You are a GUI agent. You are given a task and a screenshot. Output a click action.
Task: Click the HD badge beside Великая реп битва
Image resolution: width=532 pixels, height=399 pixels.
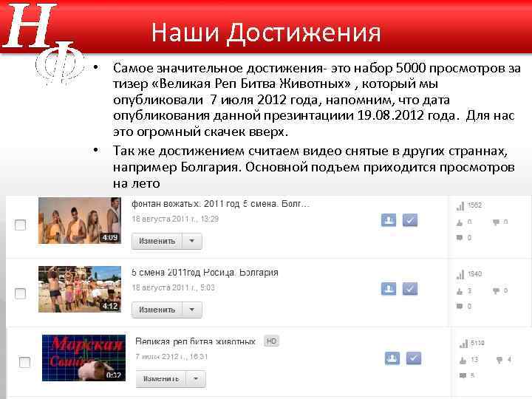(x=271, y=341)
